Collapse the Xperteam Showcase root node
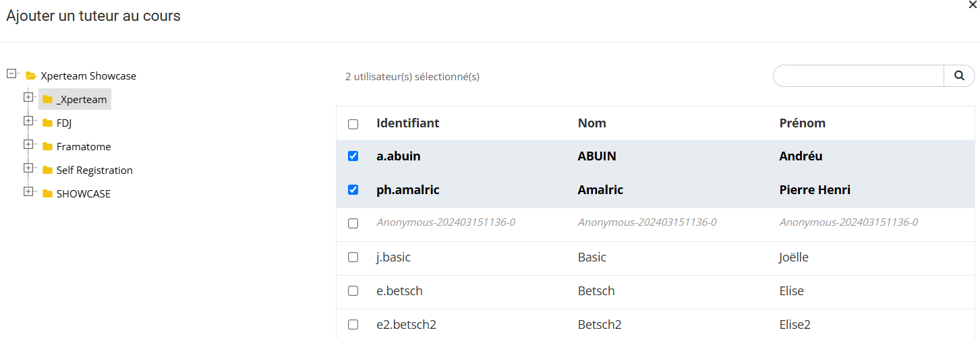 point(11,73)
